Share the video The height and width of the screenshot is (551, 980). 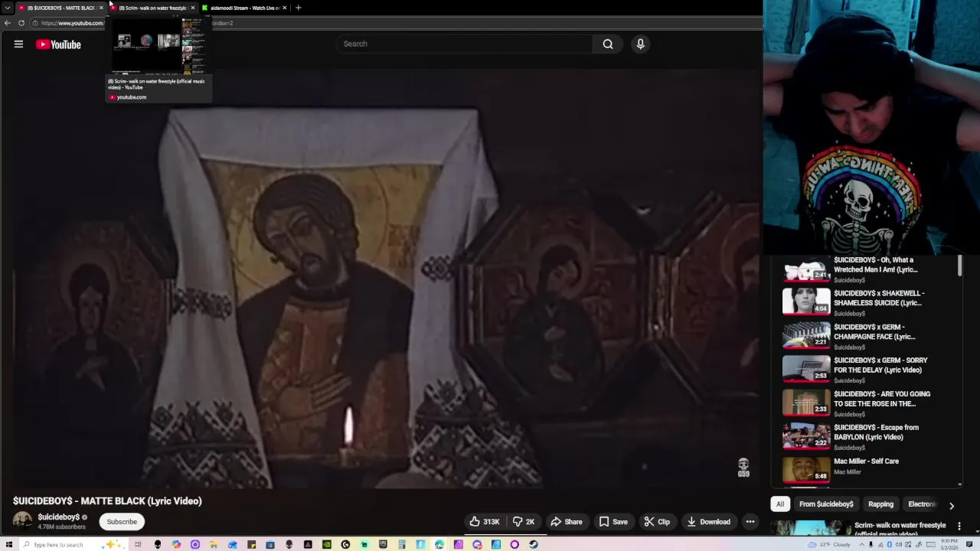(x=567, y=522)
